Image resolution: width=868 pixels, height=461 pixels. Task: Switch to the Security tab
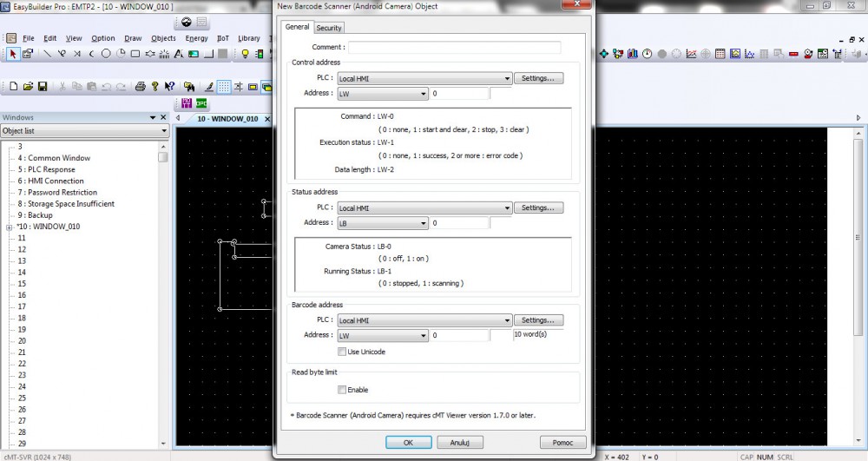click(329, 28)
